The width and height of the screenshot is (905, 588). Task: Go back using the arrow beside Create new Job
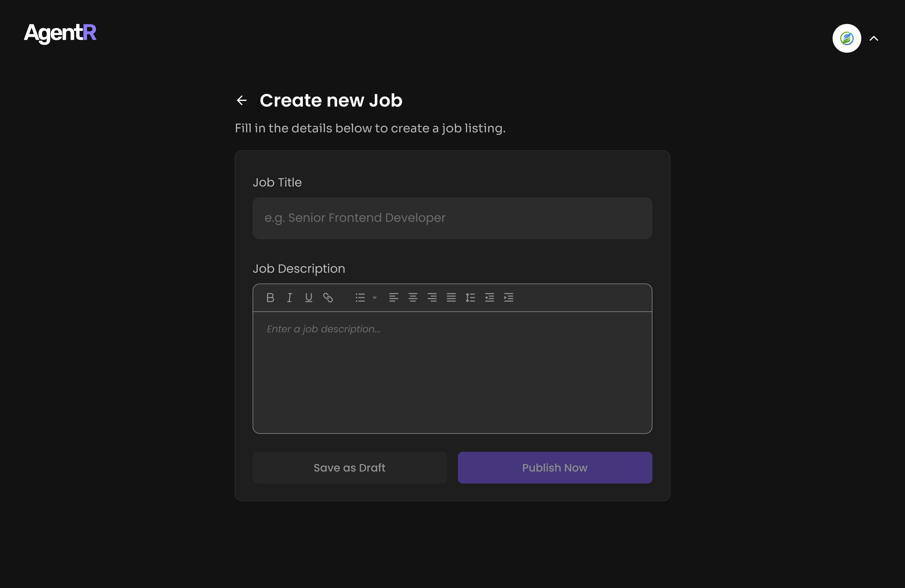242,100
